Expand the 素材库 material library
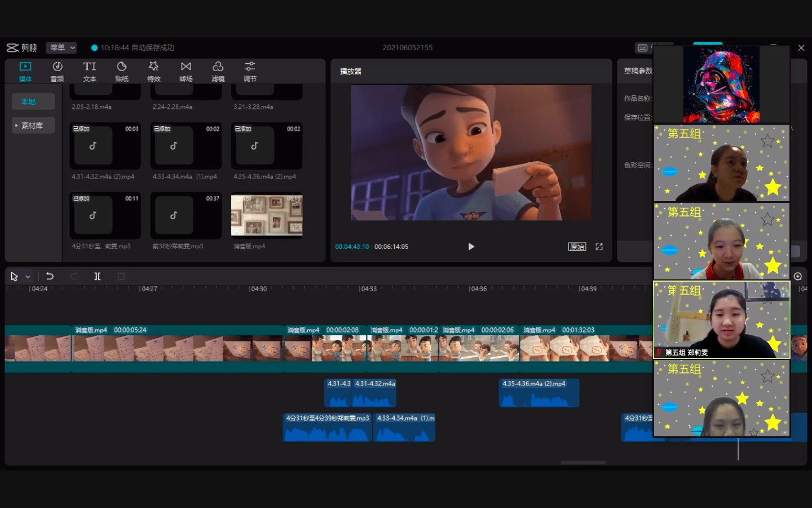Screen dimensions: 812x508 click(33, 125)
